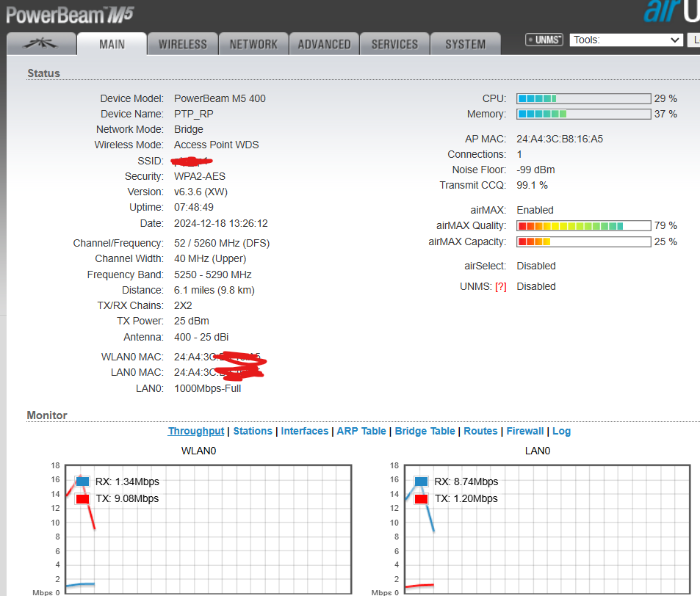
Task: Open the ARP Table link
Action: 361,431
